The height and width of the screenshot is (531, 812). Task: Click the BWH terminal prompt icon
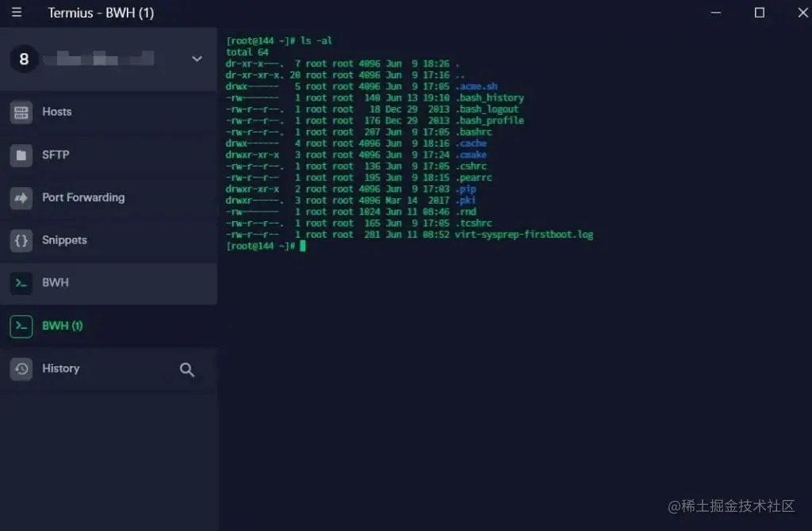[x=21, y=283]
